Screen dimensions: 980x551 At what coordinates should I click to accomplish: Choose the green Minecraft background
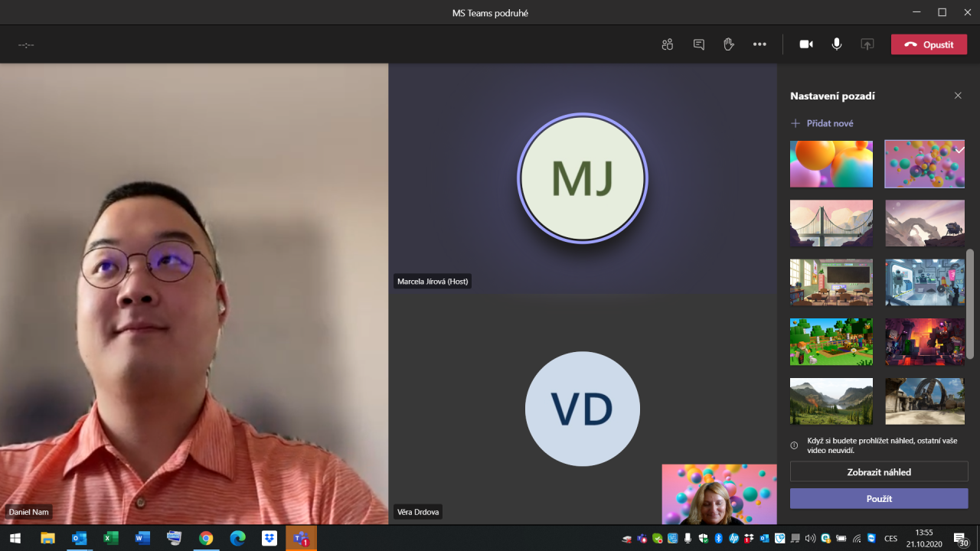(x=831, y=342)
